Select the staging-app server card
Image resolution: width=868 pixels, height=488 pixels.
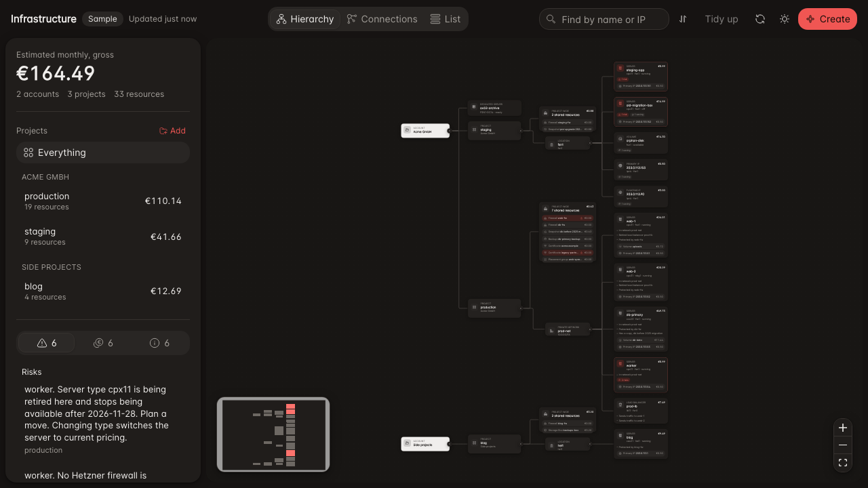(x=641, y=77)
